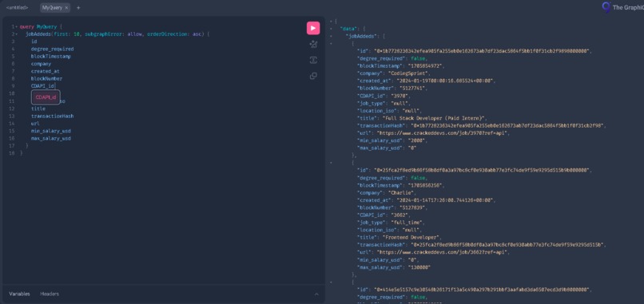Screen dimensions: 644x304
Task: Click the id hash starting 0x414e5e in response
Action: click(481, 290)
